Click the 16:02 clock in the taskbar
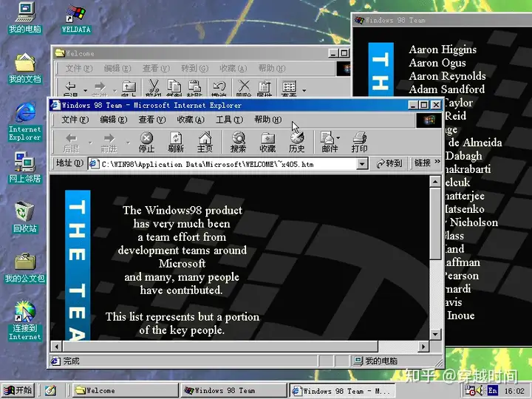This screenshot has width=532, height=399. (514, 391)
